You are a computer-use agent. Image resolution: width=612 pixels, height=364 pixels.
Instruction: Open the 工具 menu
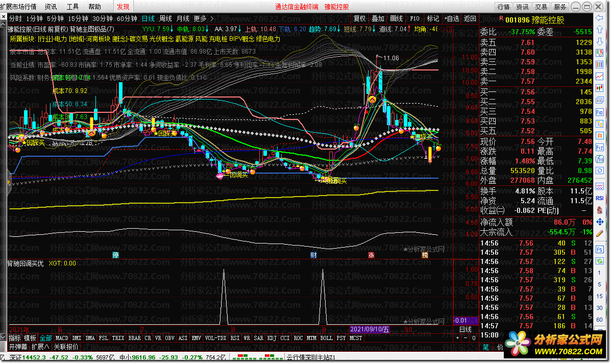click(x=72, y=7)
